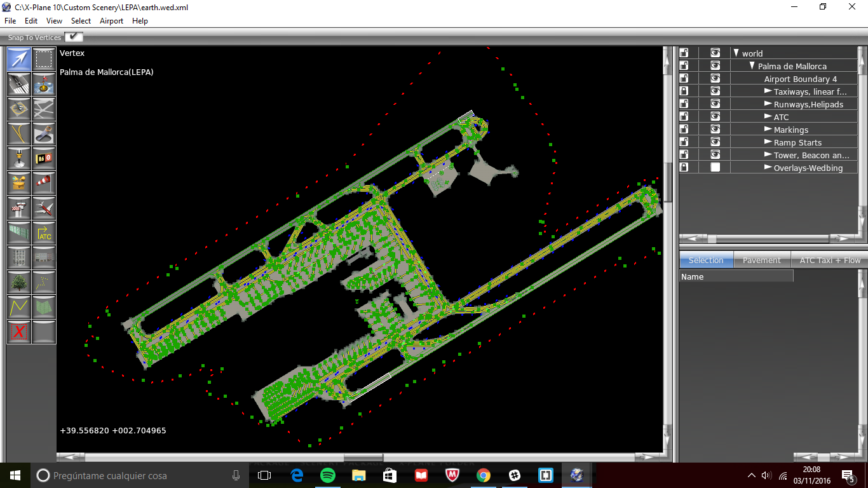Choose the Light Fixture tool
Screen dimensions: 868x488
tap(19, 159)
